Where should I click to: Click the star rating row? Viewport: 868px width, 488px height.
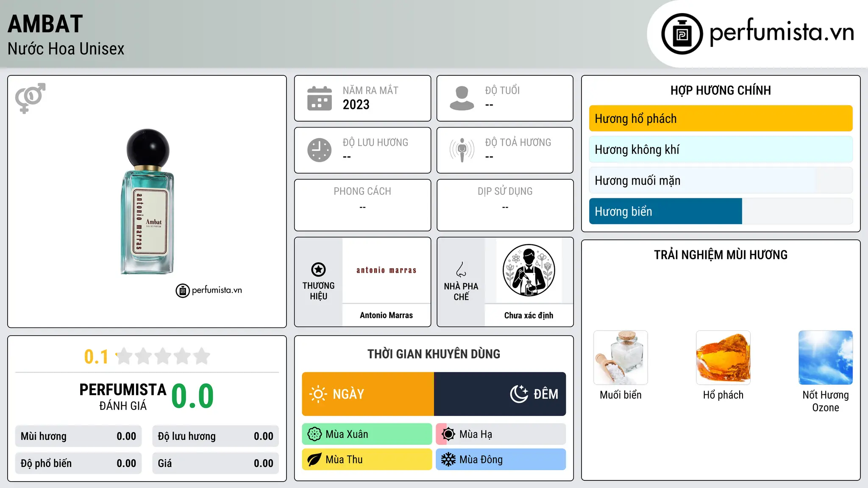pyautogui.click(x=163, y=356)
